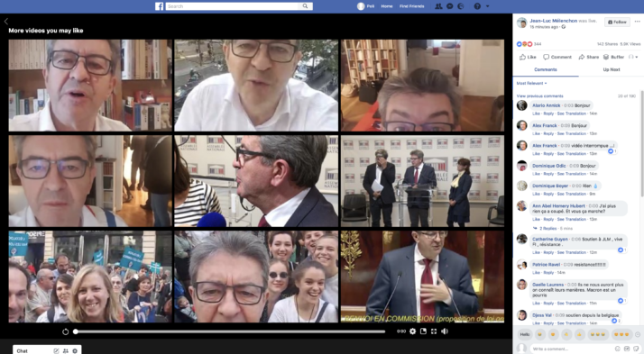Screen dimensions: 644x354
Task: Open notifications globe icon
Action: click(x=460, y=6)
